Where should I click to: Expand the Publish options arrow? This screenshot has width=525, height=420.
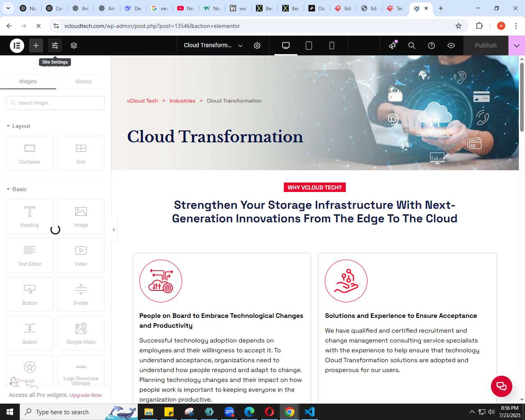517,46
